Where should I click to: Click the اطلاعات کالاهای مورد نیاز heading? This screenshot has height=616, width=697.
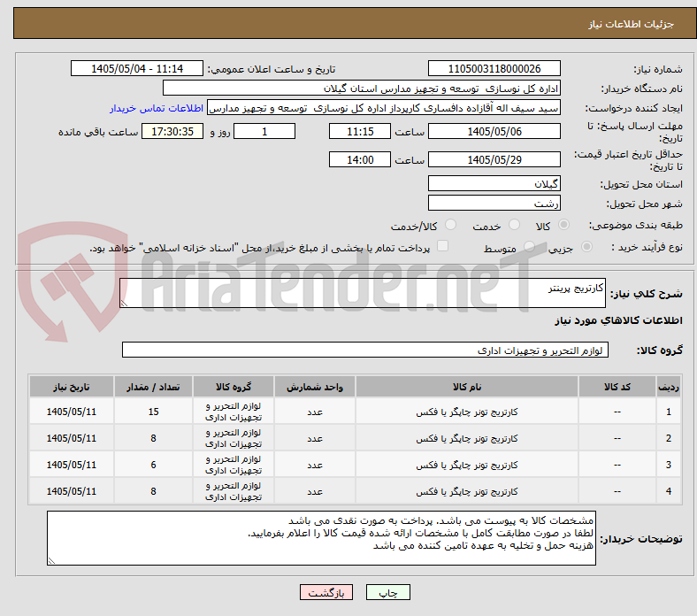pyautogui.click(x=618, y=320)
